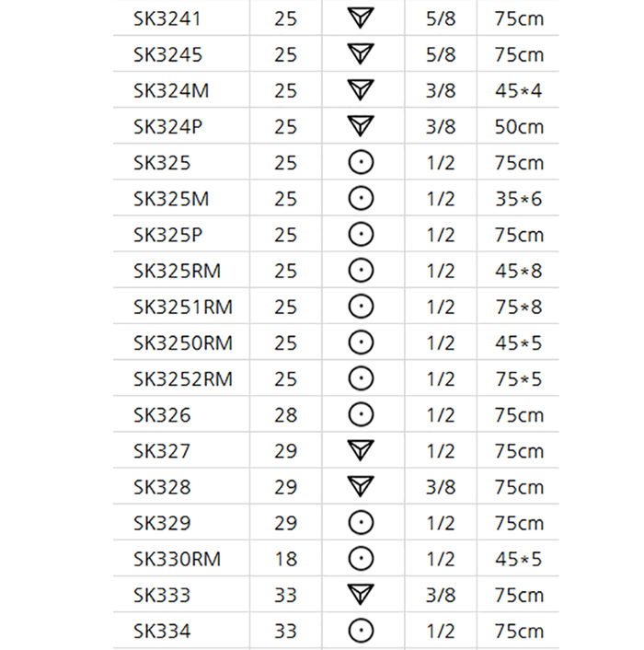Click the SK3251RM product code
The height and width of the screenshot is (650, 644).
(183, 307)
